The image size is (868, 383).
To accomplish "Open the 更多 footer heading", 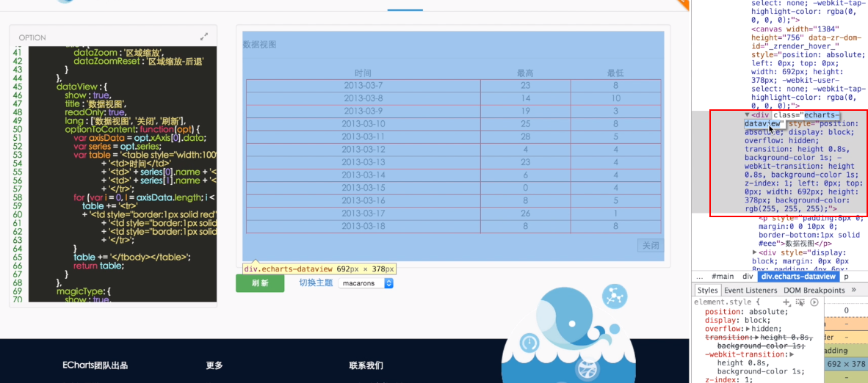I will click(214, 365).
